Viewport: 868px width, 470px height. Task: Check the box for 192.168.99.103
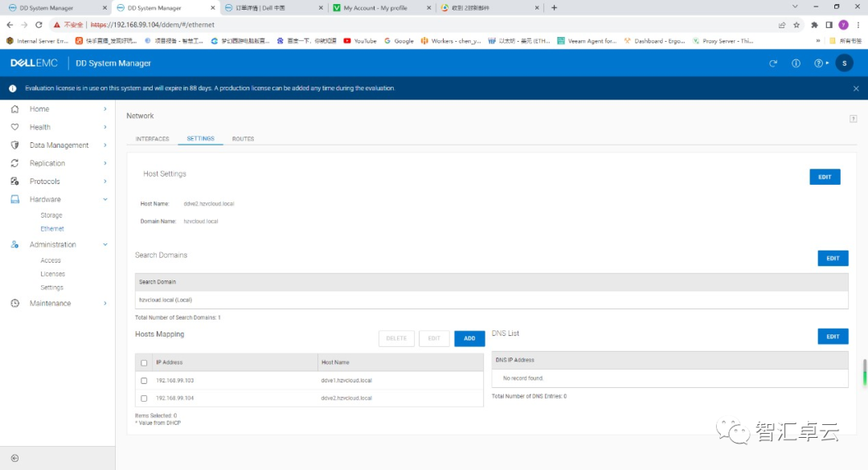[x=144, y=381]
